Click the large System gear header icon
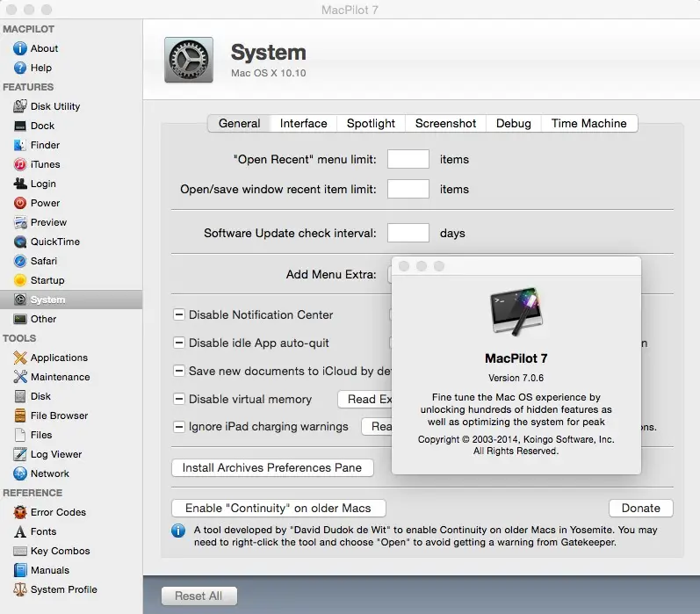This screenshot has width=700, height=614. pyautogui.click(x=188, y=60)
